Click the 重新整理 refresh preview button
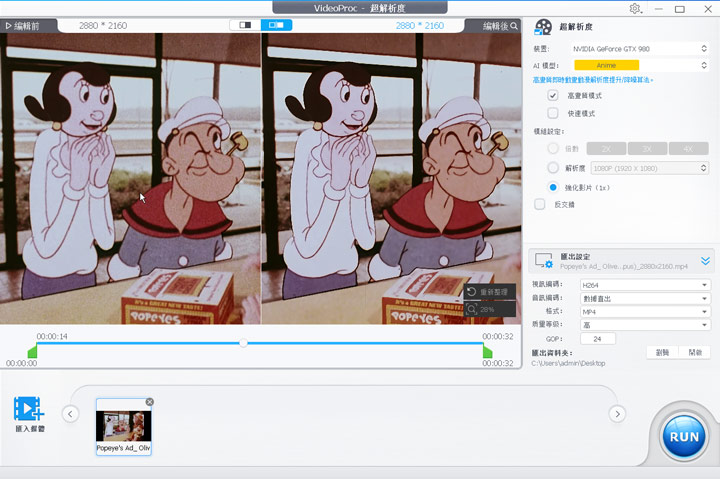Viewport: 720px width, 479px height. 489,292
